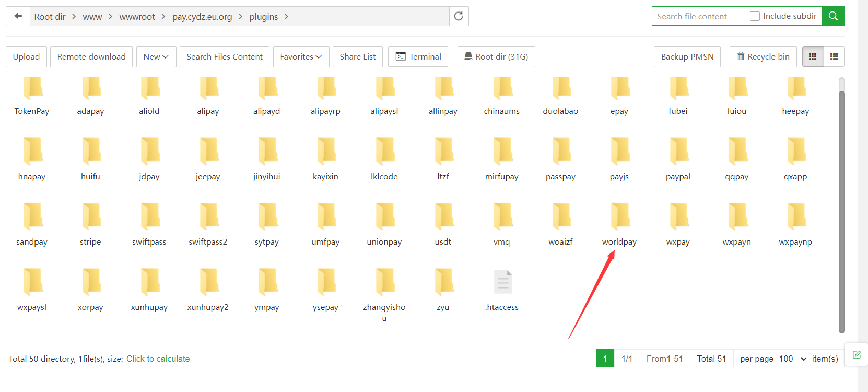Image resolution: width=868 pixels, height=392 pixels.
Task: Expand chevron after plugins breadcrumb
Action: pyautogui.click(x=286, y=17)
